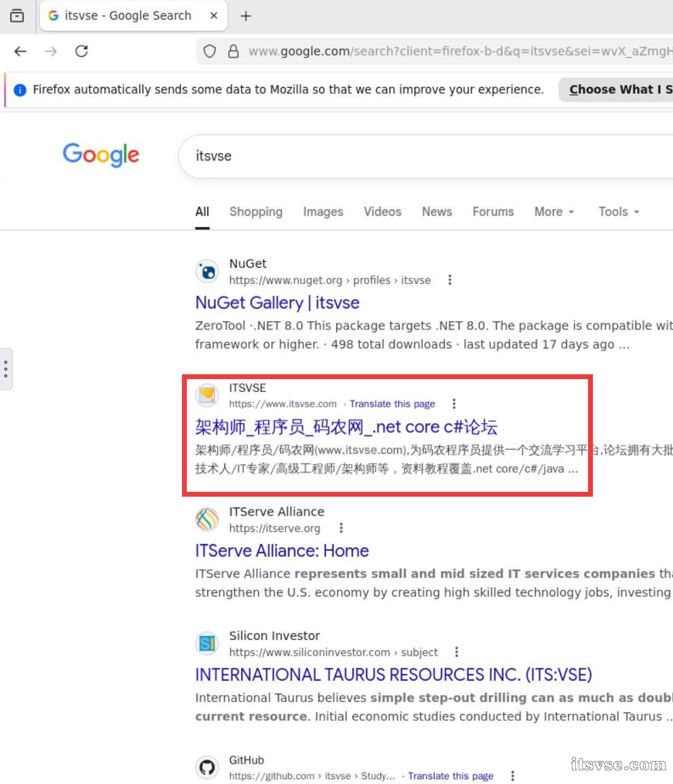
Task: Click the GitHub favicon
Action: (x=207, y=767)
